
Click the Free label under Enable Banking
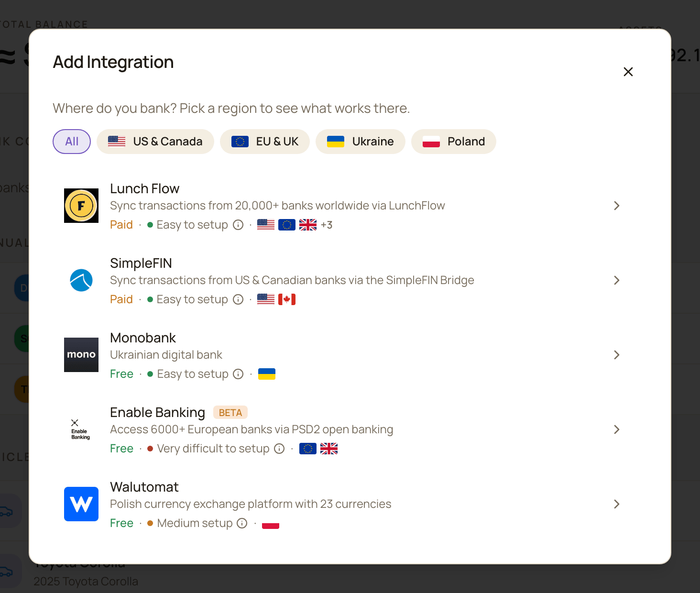coord(122,449)
